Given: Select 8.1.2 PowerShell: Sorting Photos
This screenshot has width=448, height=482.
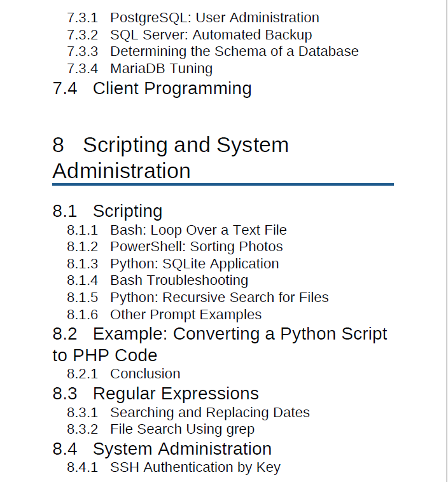Looking at the screenshot, I should [x=175, y=247].
